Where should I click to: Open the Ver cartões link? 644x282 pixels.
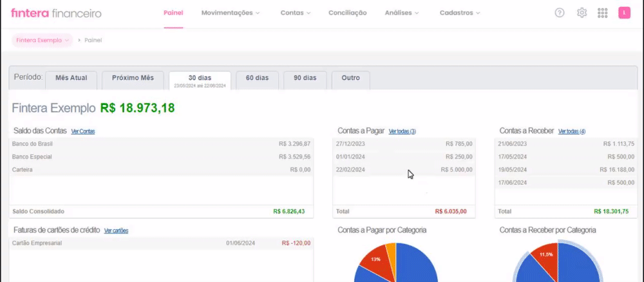[116, 230]
